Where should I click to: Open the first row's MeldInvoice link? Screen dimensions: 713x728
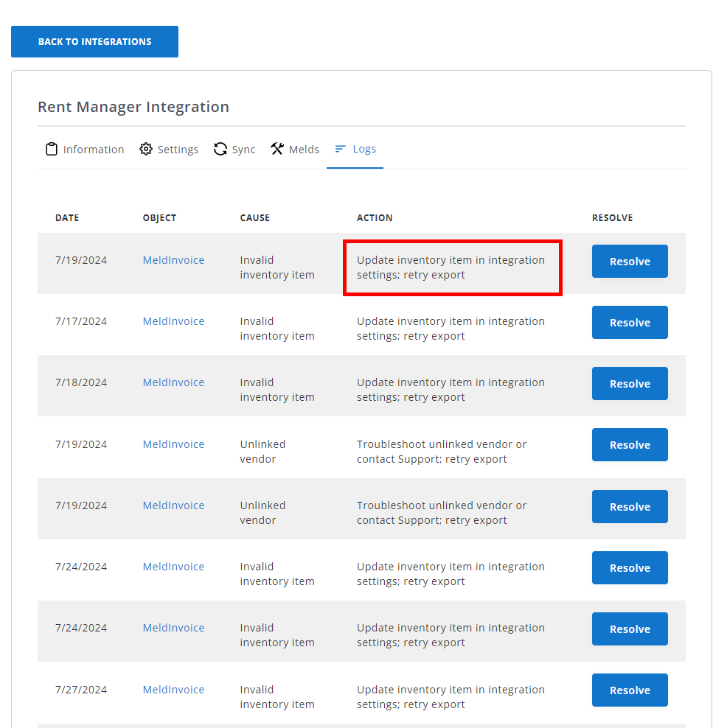(x=173, y=260)
